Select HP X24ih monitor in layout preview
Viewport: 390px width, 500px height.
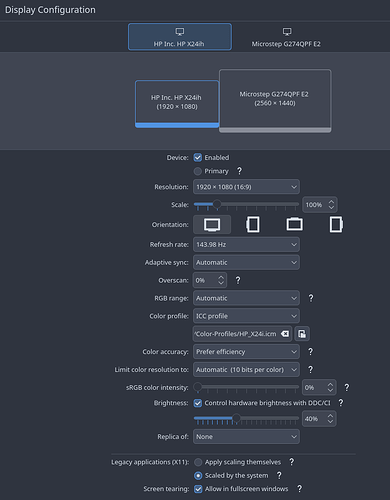pyautogui.click(x=177, y=104)
